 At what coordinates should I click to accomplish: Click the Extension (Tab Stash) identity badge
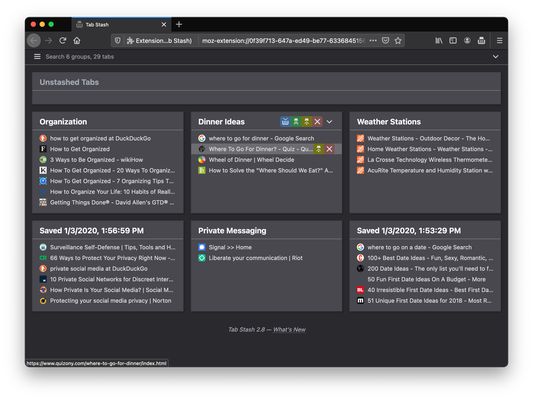click(159, 40)
